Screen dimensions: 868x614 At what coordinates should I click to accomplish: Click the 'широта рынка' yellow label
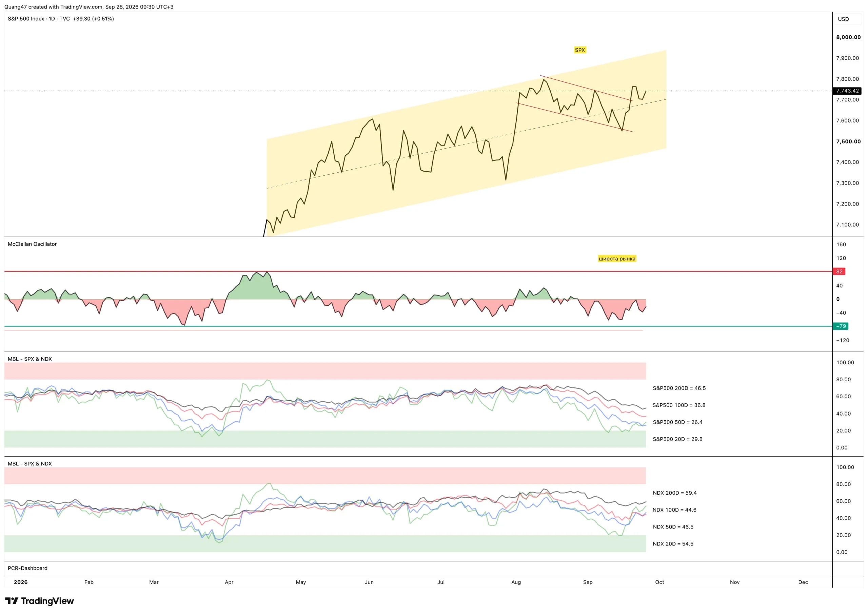[x=617, y=259]
